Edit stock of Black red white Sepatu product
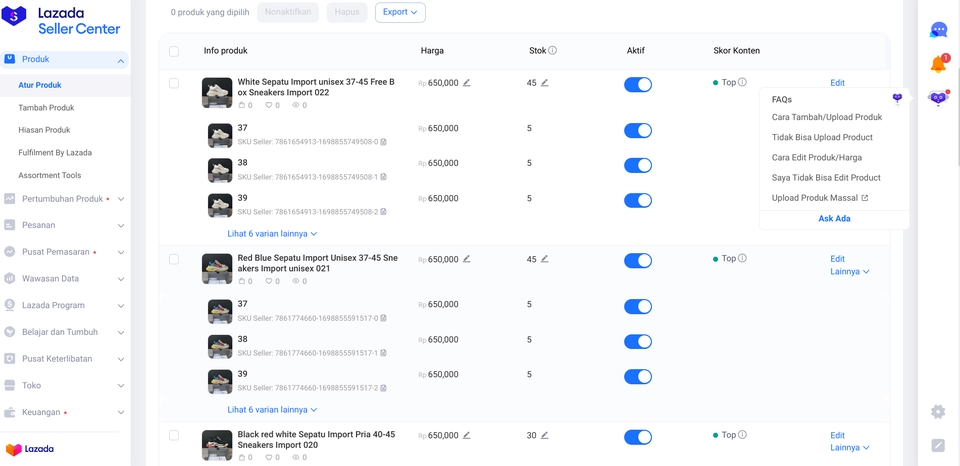Image resolution: width=960 pixels, height=466 pixels. click(544, 435)
